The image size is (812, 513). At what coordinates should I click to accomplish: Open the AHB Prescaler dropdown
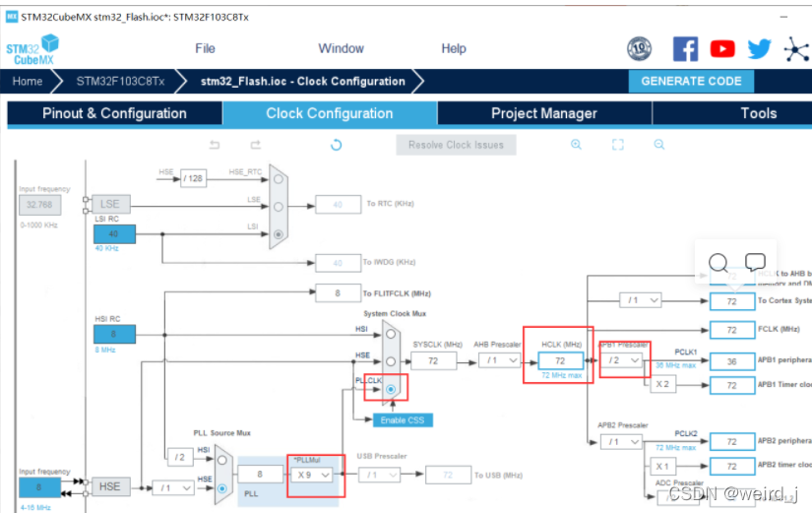coord(499,360)
